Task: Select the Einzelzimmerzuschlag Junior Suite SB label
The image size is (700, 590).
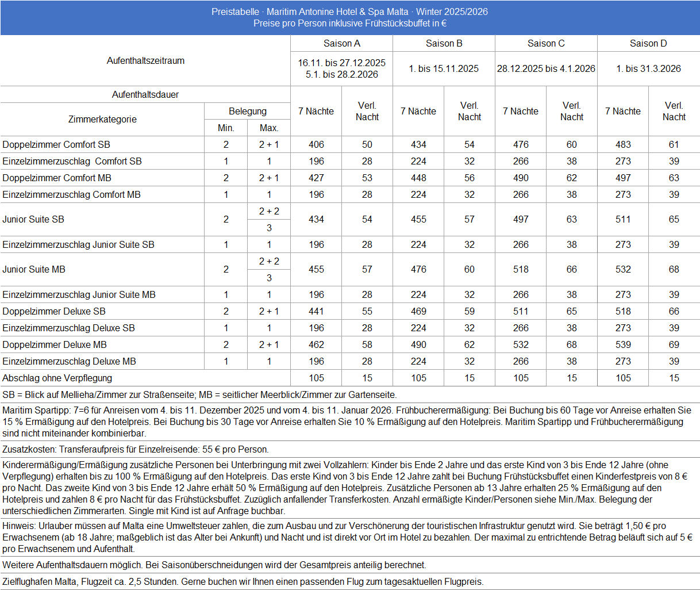Action: 78,244
